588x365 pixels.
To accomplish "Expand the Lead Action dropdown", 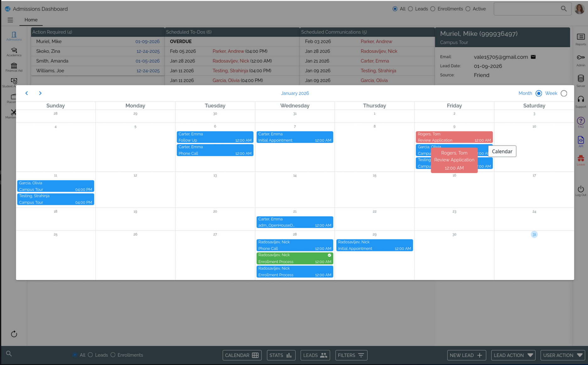I will 513,355.
